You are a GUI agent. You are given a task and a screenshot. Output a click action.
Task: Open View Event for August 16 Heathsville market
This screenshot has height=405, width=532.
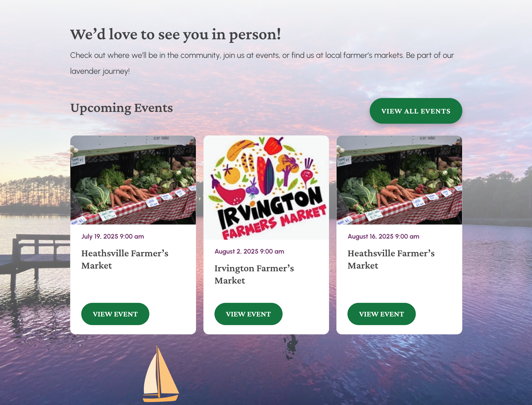click(382, 314)
